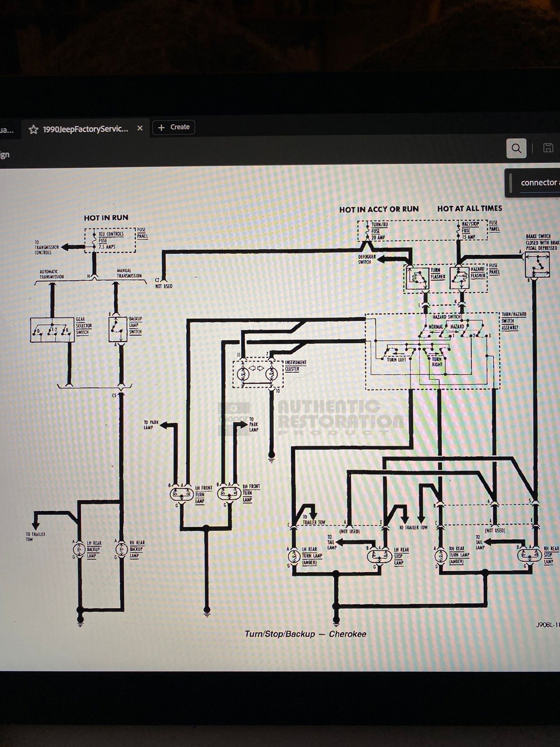560x747 pixels.
Task: Click the Backup Lamp Switch symbol
Action: click(118, 329)
